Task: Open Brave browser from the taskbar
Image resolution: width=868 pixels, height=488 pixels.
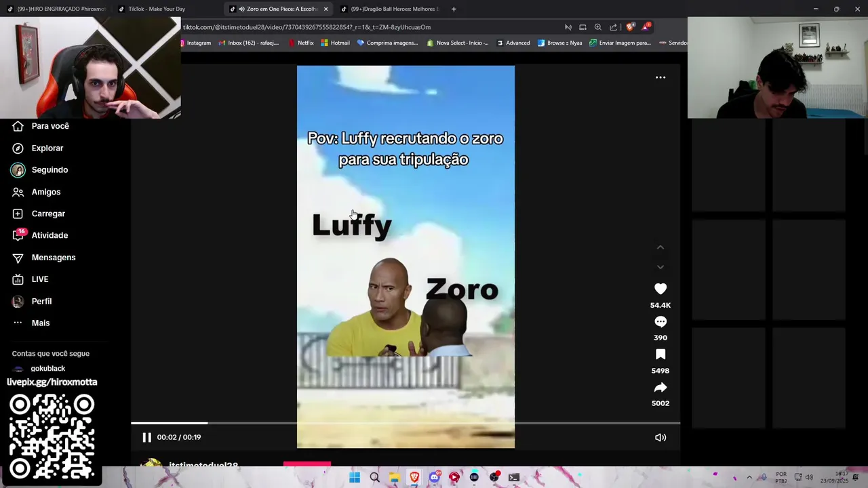Action: (x=414, y=477)
